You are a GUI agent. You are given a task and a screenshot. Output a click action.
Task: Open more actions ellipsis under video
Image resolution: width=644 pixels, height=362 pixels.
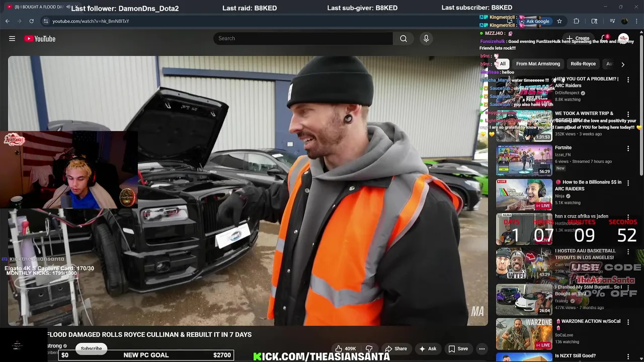pyautogui.click(x=482, y=349)
